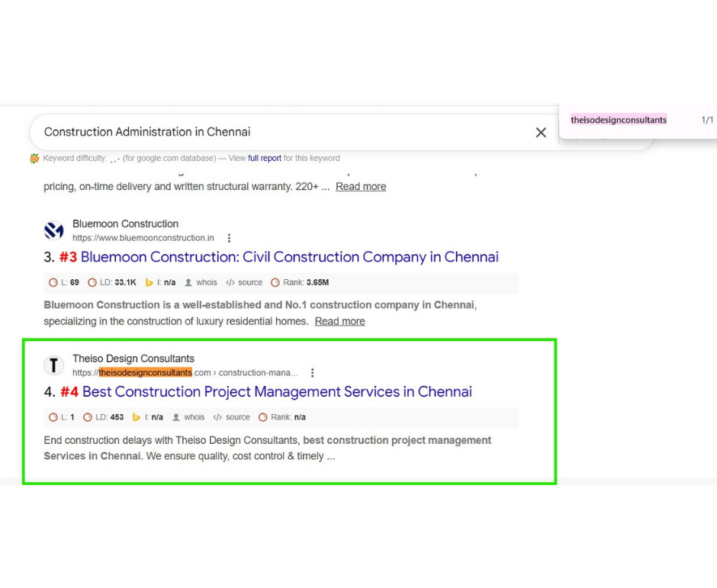
Task: Open the three-dot menu for the Bluemoon result
Action: click(x=229, y=238)
